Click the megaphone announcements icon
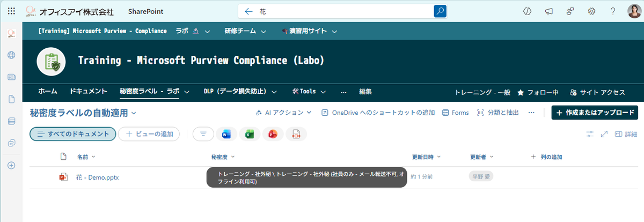 click(549, 11)
